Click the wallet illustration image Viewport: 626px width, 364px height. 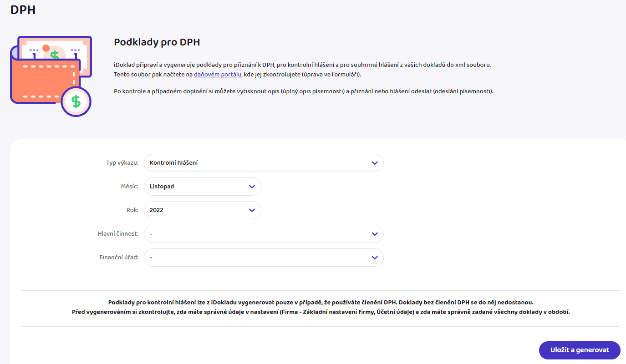[x=51, y=76]
